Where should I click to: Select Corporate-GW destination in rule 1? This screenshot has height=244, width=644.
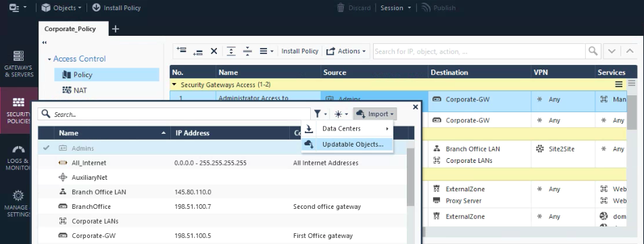468,99
